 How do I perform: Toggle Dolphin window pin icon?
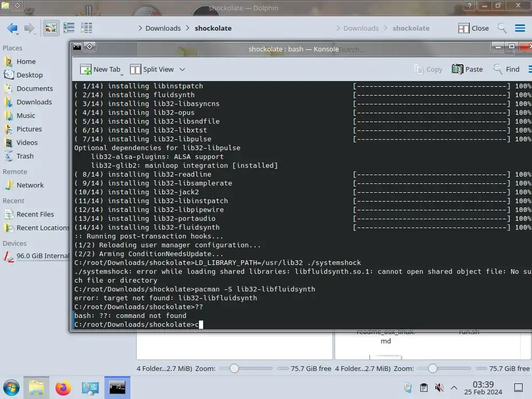tap(18, 5)
